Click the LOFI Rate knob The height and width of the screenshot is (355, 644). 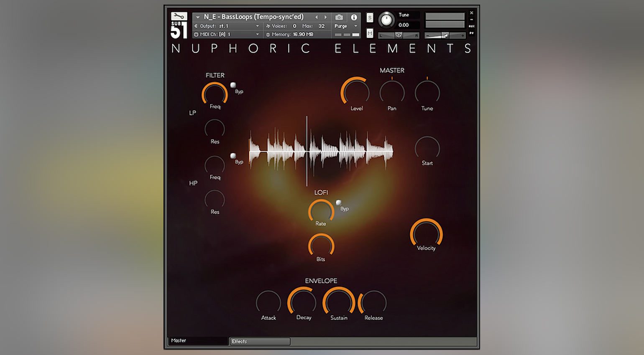[321, 211]
